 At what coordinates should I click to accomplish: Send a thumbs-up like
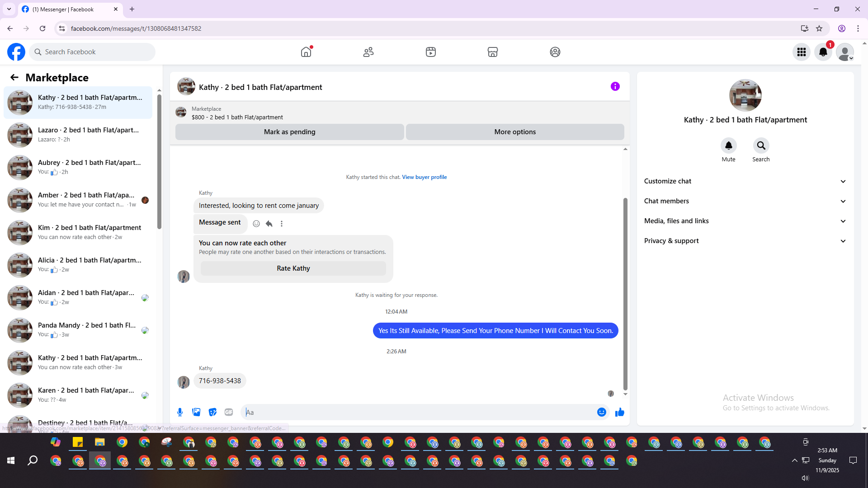tap(619, 412)
